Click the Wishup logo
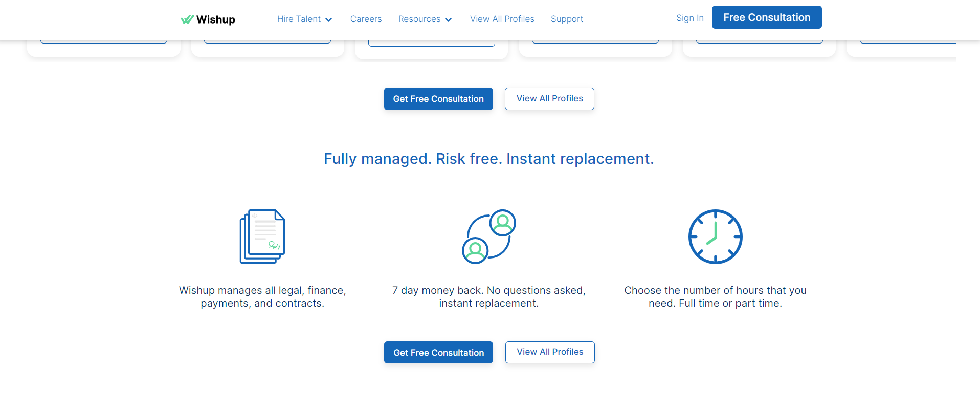980x409 pixels. (x=208, y=19)
